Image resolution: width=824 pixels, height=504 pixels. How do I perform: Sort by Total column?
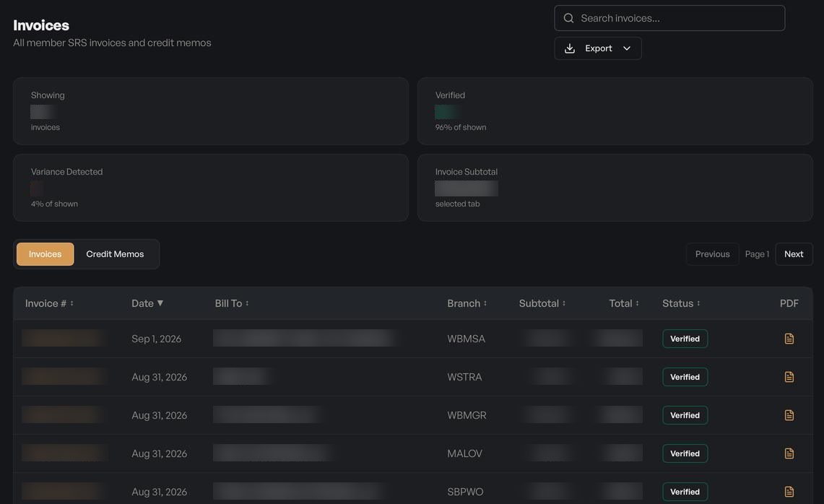click(624, 304)
